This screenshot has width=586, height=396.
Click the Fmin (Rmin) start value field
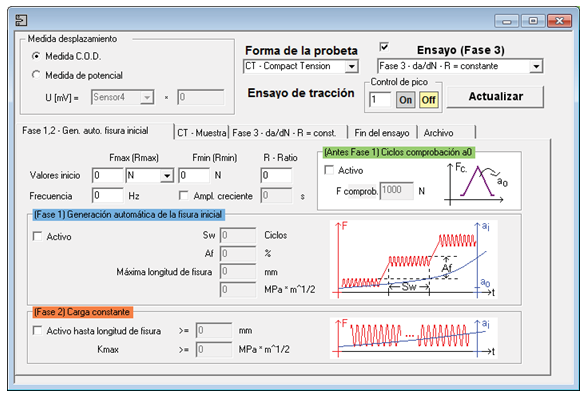(x=194, y=175)
